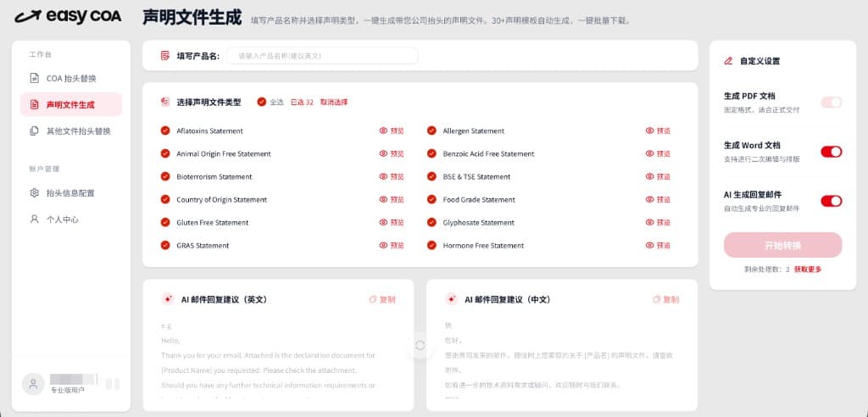This screenshot has height=417, width=868.
Task: Click the 剩余处理数: 3 text
Action: pos(766,270)
